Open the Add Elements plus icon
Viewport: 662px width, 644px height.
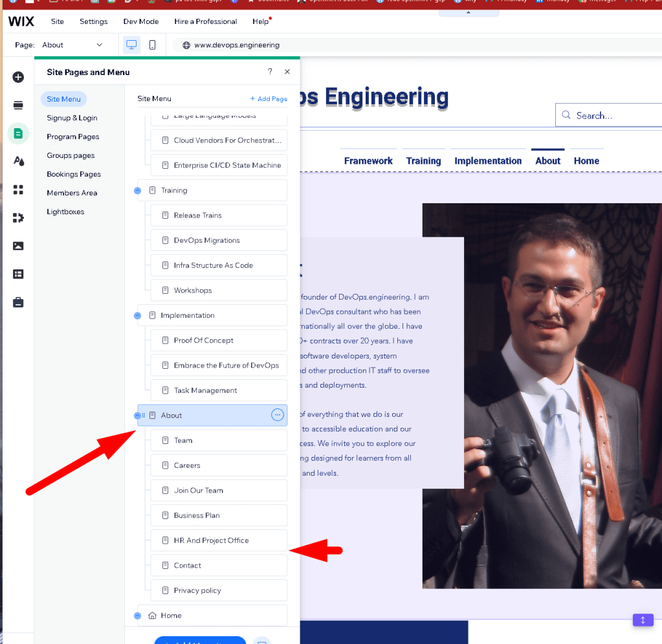tap(18, 77)
